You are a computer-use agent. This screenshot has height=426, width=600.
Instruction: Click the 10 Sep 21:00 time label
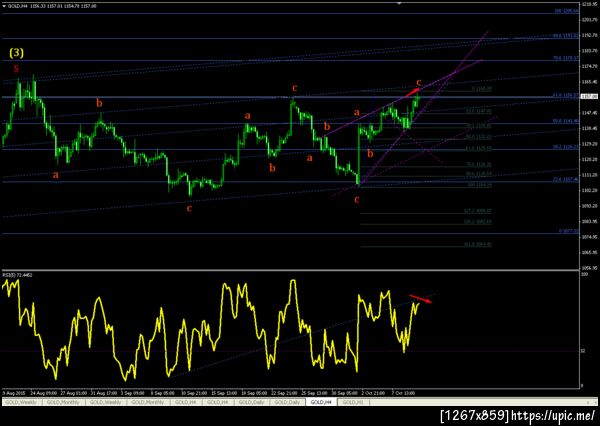click(194, 393)
